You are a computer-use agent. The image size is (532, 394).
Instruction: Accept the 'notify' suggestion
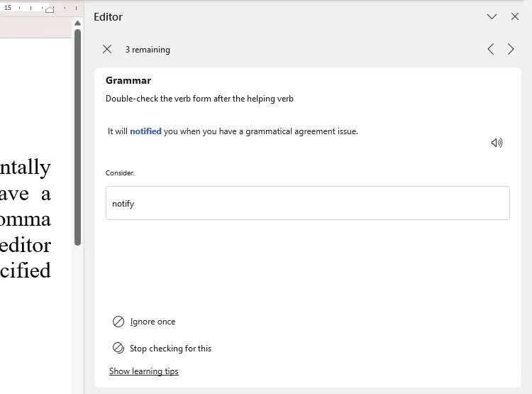[307, 203]
